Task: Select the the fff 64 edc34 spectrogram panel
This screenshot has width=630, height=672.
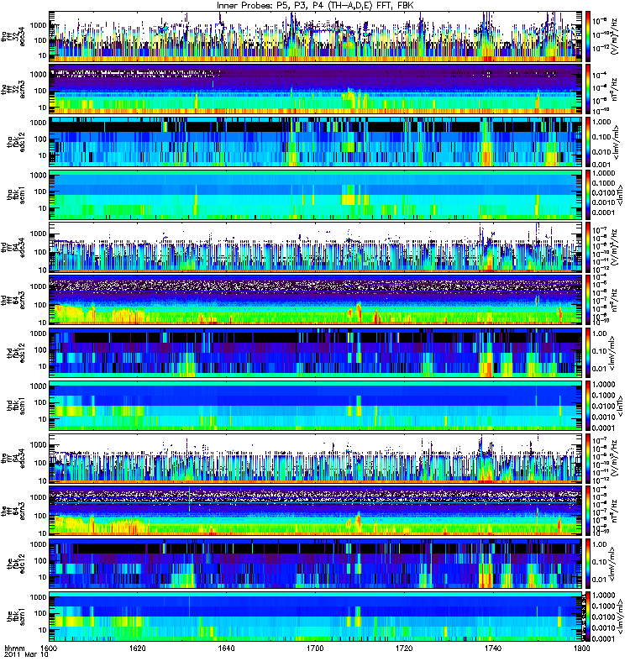Action: (316, 458)
